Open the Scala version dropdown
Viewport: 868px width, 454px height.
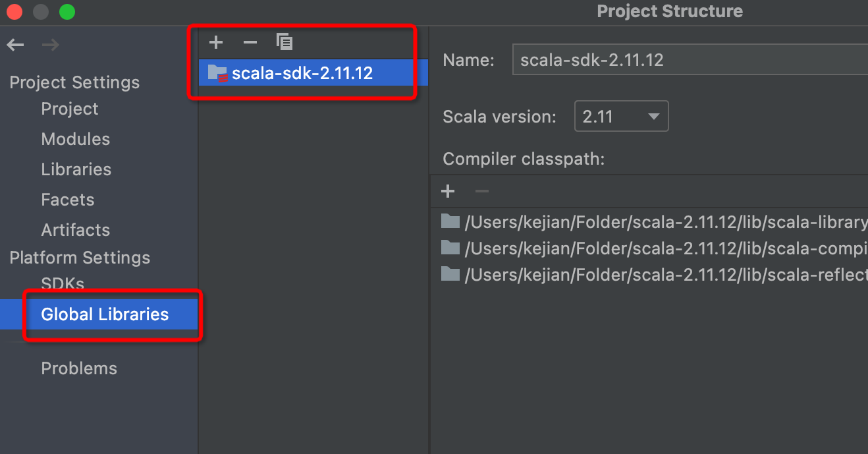621,117
